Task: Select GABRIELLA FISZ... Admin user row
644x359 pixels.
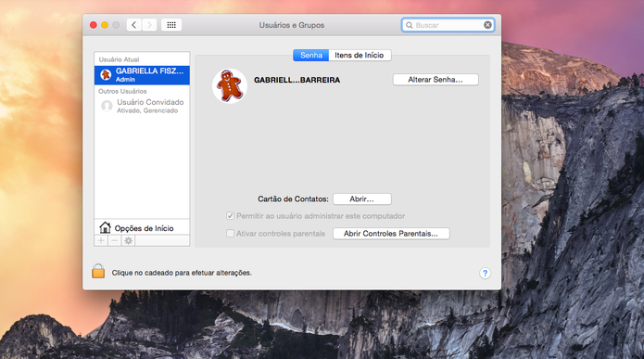Action: 142,75
